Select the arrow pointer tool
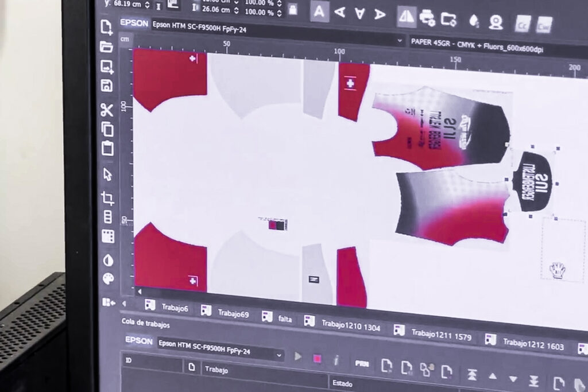Viewport: 588px width, 392px height. (107, 174)
